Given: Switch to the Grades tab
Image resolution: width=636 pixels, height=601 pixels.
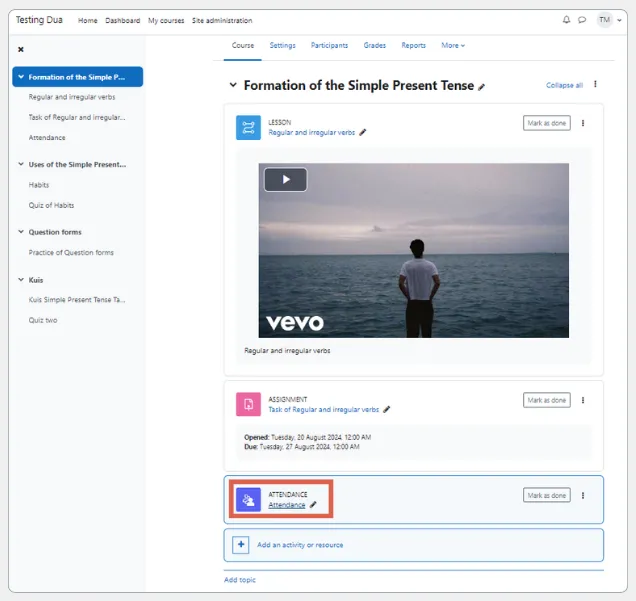Looking at the screenshot, I should click(x=374, y=45).
